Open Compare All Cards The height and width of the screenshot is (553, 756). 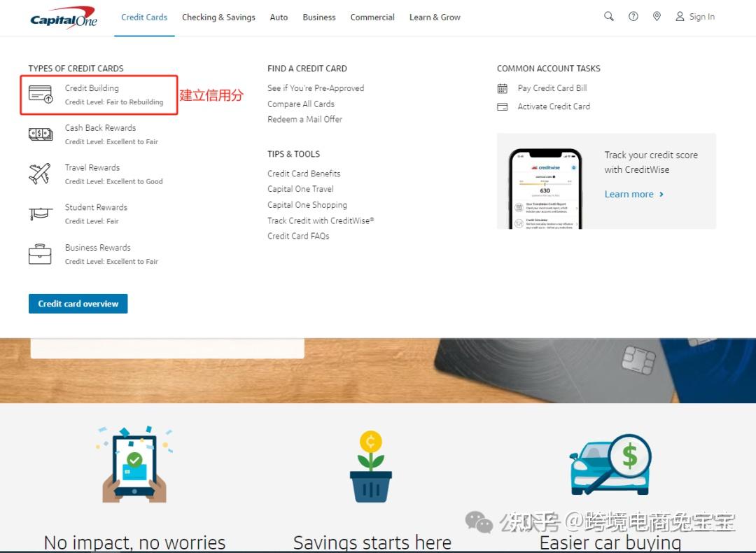point(300,104)
